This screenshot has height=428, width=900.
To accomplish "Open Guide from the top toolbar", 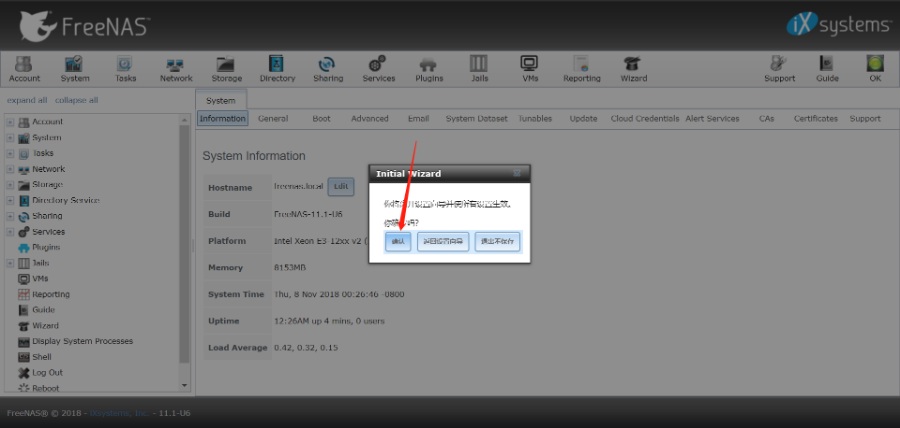I will click(x=827, y=69).
